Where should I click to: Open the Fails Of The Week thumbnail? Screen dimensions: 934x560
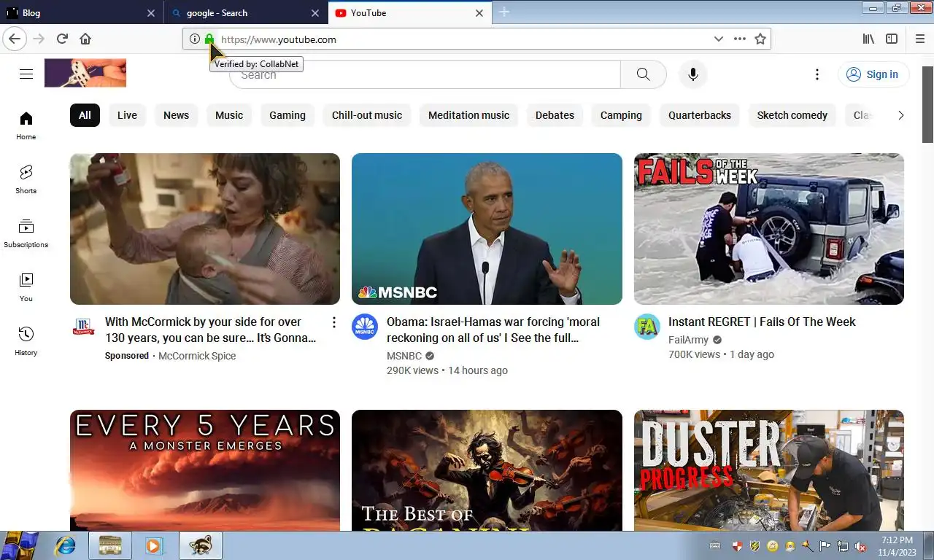point(769,229)
